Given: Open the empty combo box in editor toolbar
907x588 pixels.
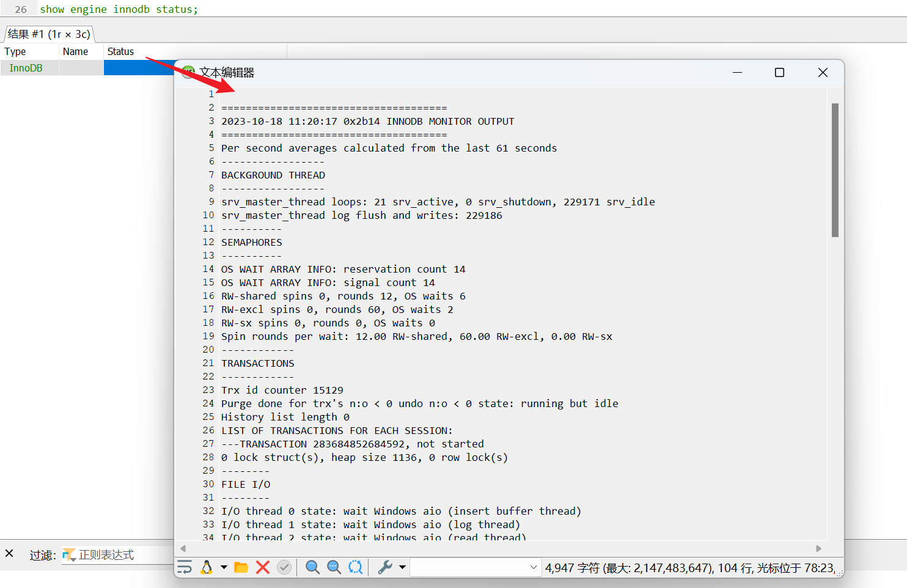Looking at the screenshot, I should [475, 567].
